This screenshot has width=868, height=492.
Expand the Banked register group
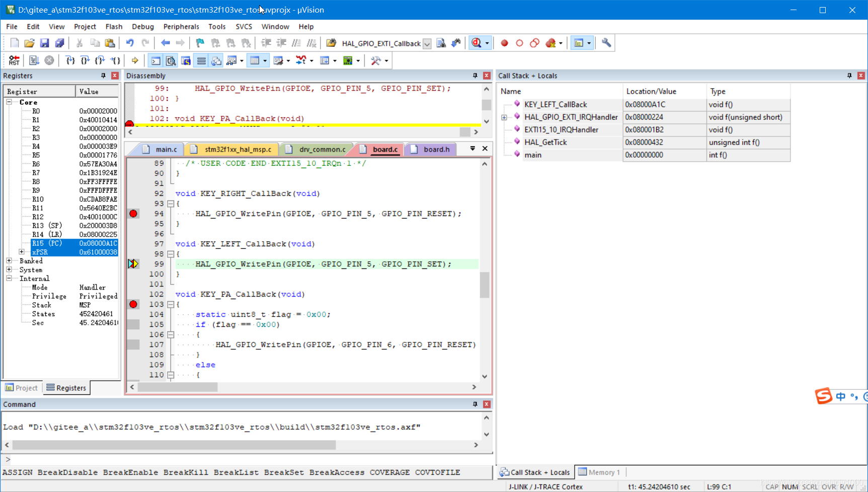coord(9,261)
